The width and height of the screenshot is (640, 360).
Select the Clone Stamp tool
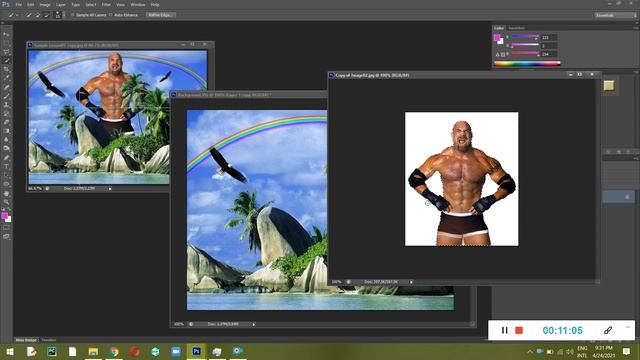pyautogui.click(x=6, y=104)
